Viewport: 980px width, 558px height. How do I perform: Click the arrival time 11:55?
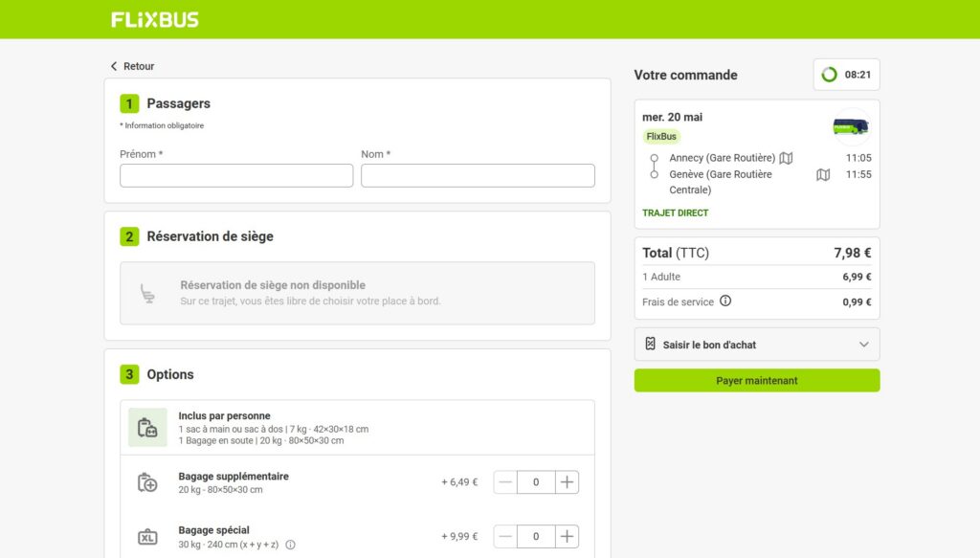pyautogui.click(x=858, y=174)
